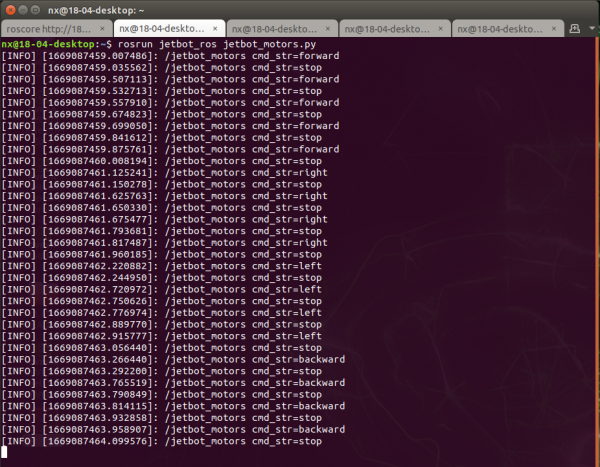This screenshot has height=467, width=600.
Task: Click the terminal cursor block at the bottom
Action: pyautogui.click(x=5, y=452)
